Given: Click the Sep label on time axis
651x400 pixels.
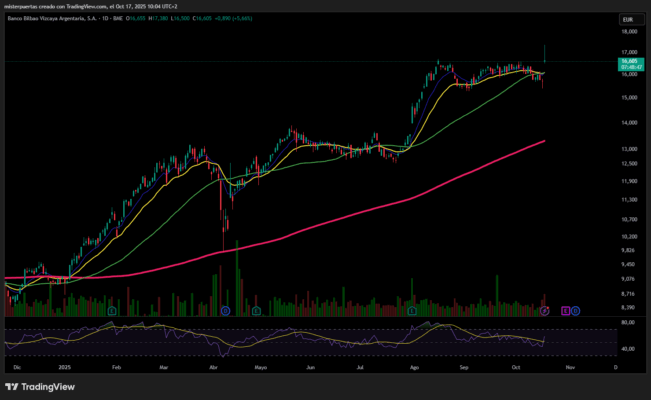Looking at the screenshot, I should 465,368.
